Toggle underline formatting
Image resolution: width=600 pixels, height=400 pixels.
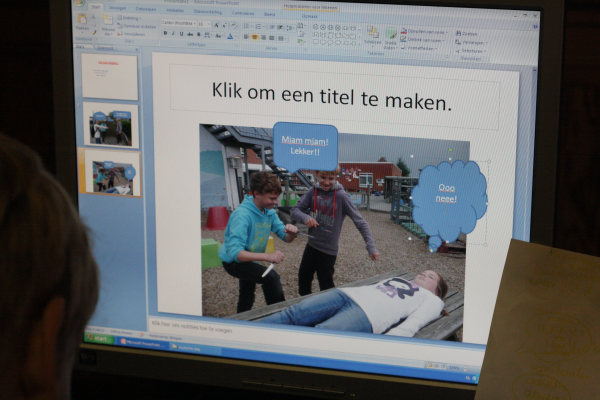coord(181,34)
